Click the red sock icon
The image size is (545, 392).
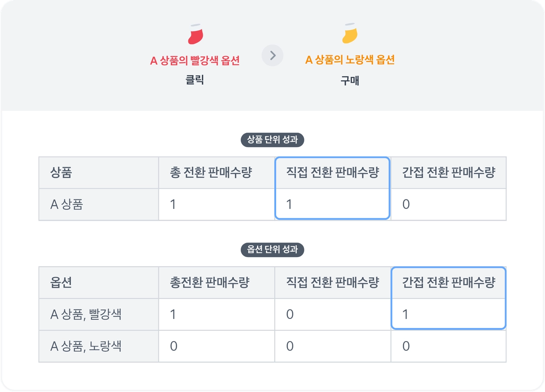[x=195, y=34]
